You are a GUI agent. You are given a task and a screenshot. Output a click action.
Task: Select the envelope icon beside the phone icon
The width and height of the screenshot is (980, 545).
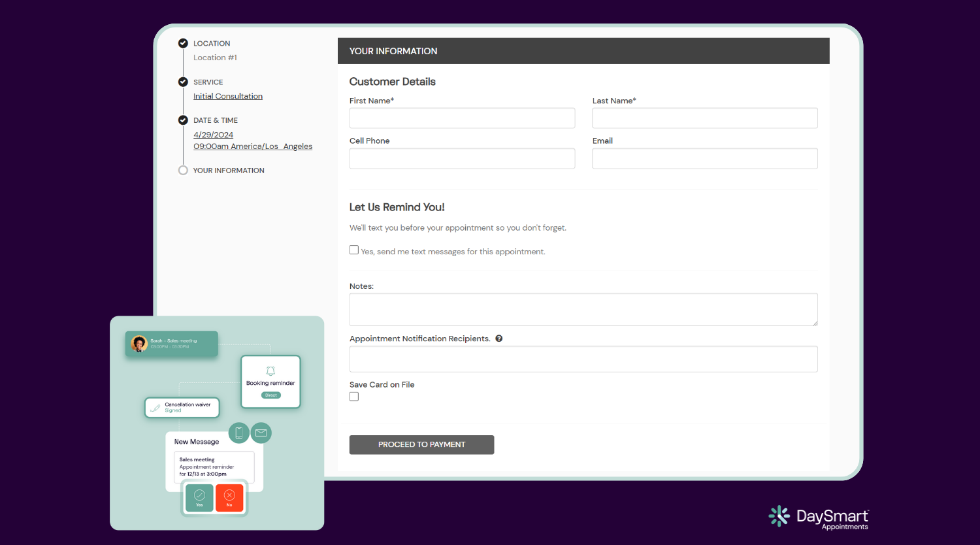coord(261,433)
